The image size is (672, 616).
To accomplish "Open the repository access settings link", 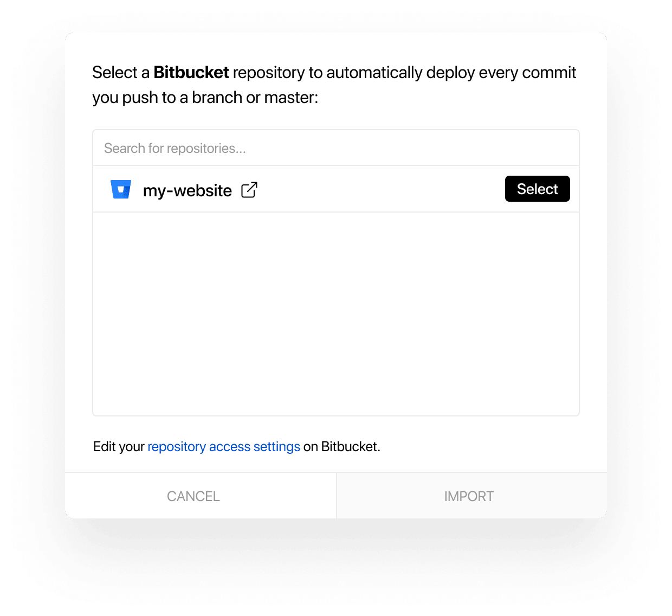I will [223, 446].
